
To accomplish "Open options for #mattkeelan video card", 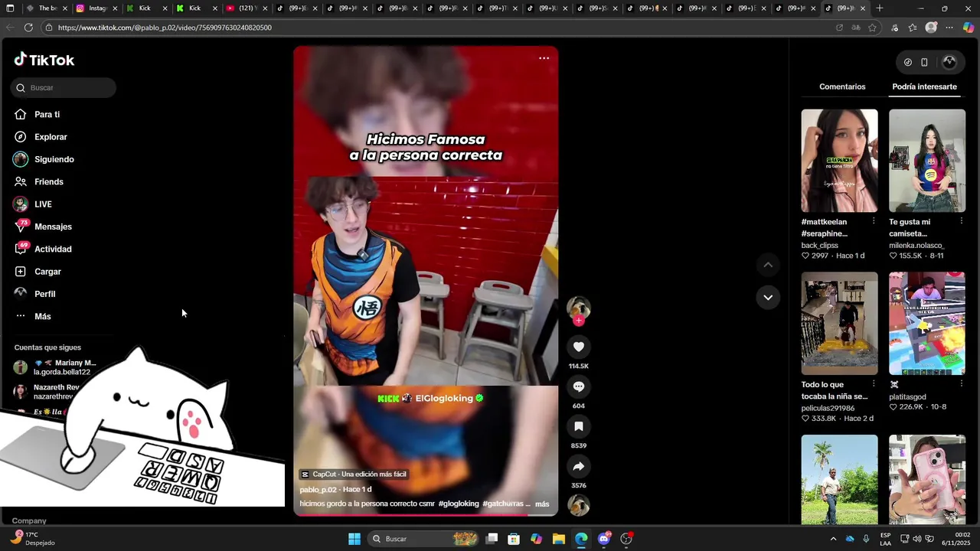I will pos(874,221).
